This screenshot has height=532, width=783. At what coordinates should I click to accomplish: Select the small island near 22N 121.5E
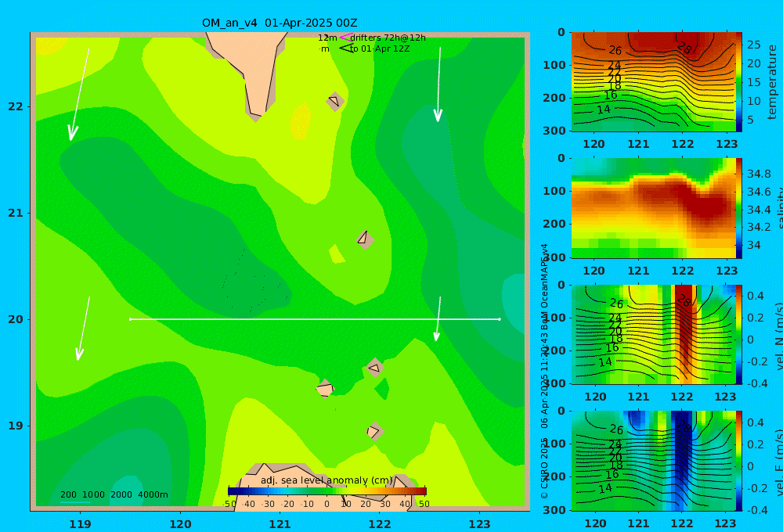coord(335,101)
